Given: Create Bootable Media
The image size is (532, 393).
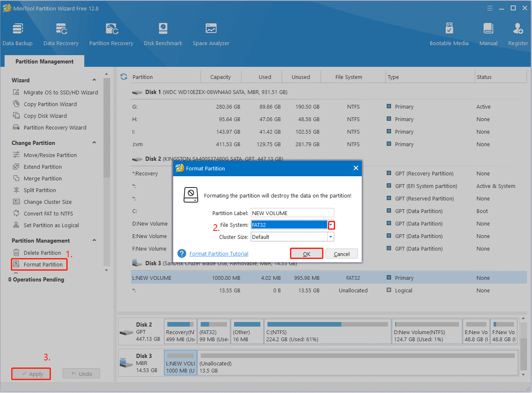Looking at the screenshot, I should 449,34.
